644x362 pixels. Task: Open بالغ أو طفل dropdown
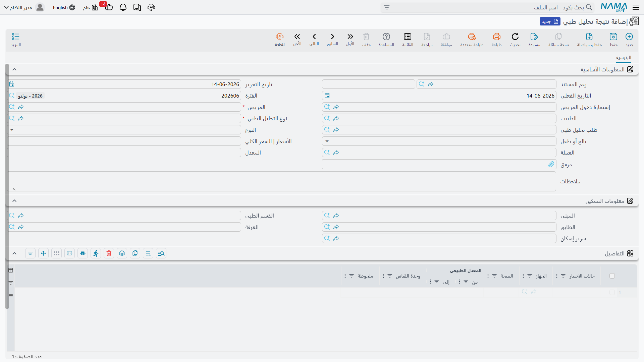pos(327,141)
